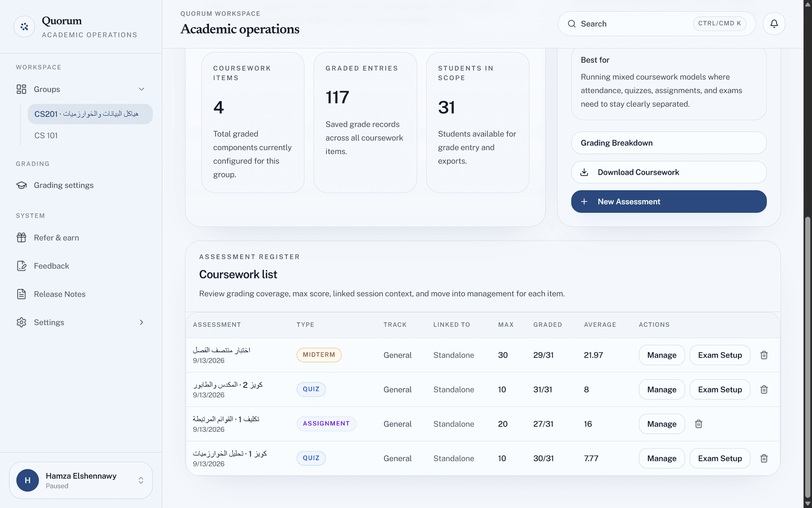Click Download Coursework button

click(x=669, y=172)
